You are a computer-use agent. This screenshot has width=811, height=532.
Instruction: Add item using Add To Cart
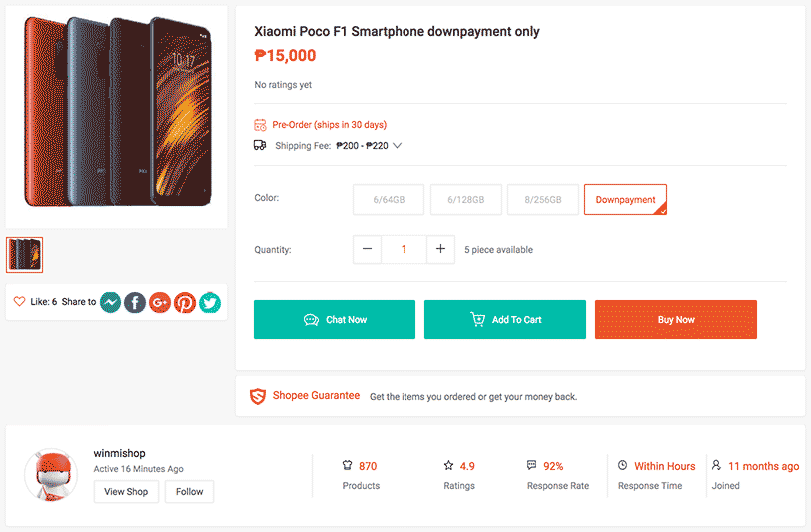point(505,320)
